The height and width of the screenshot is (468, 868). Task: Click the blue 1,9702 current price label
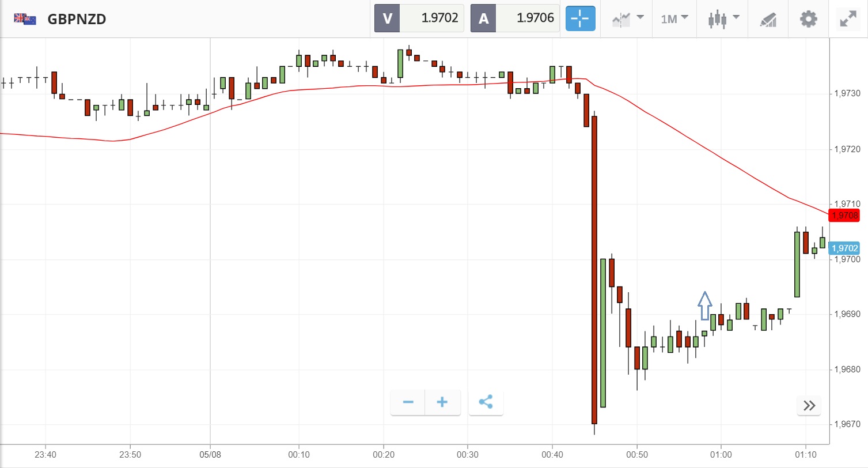click(844, 248)
